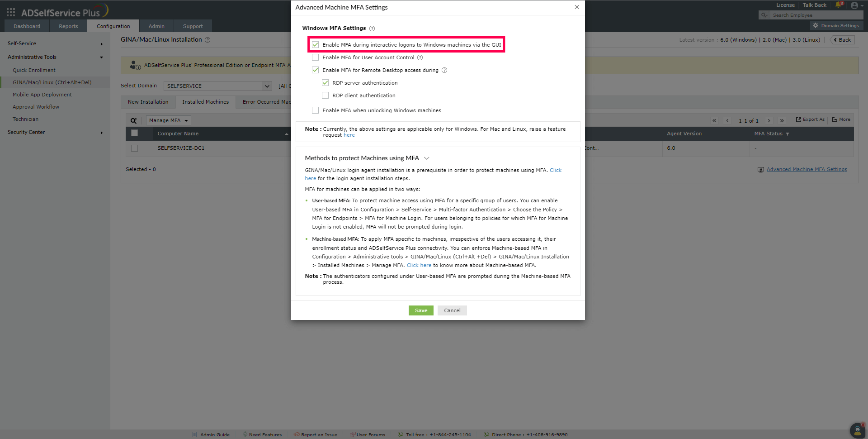Open Advanced Machine MFA Settings link
This screenshot has height=439, width=868.
(807, 170)
